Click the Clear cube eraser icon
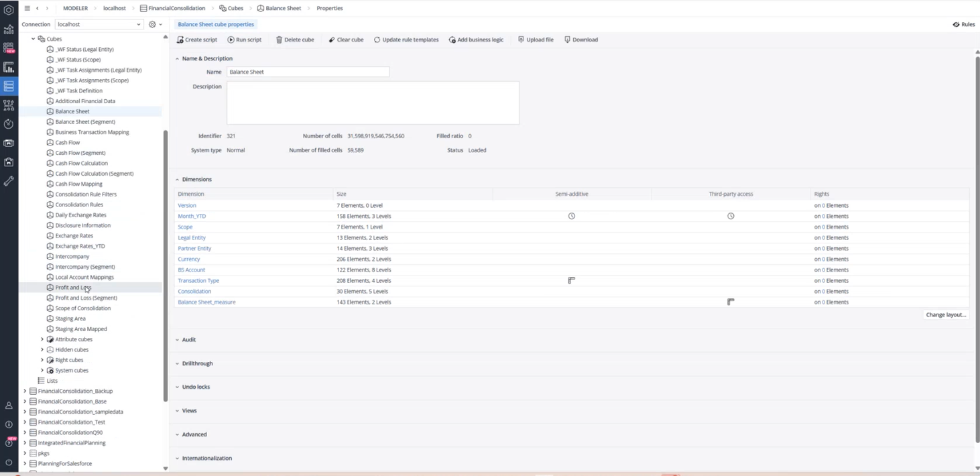This screenshot has width=980, height=476. (331, 40)
